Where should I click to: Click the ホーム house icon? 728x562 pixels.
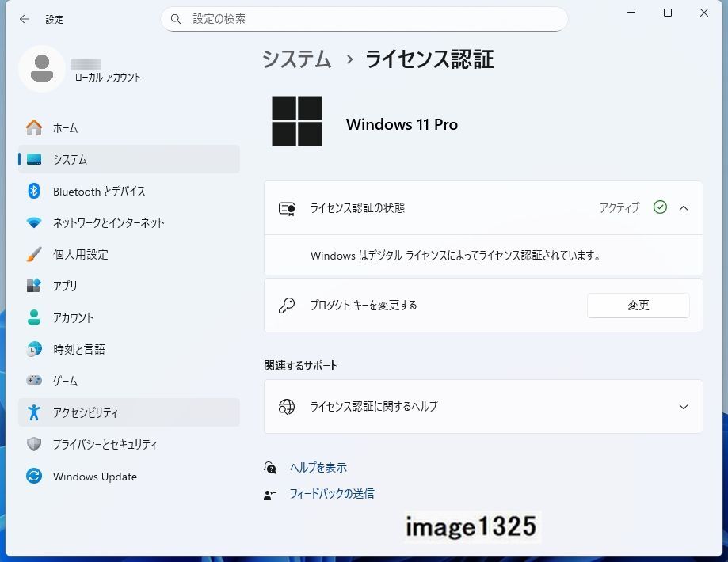click(x=34, y=127)
